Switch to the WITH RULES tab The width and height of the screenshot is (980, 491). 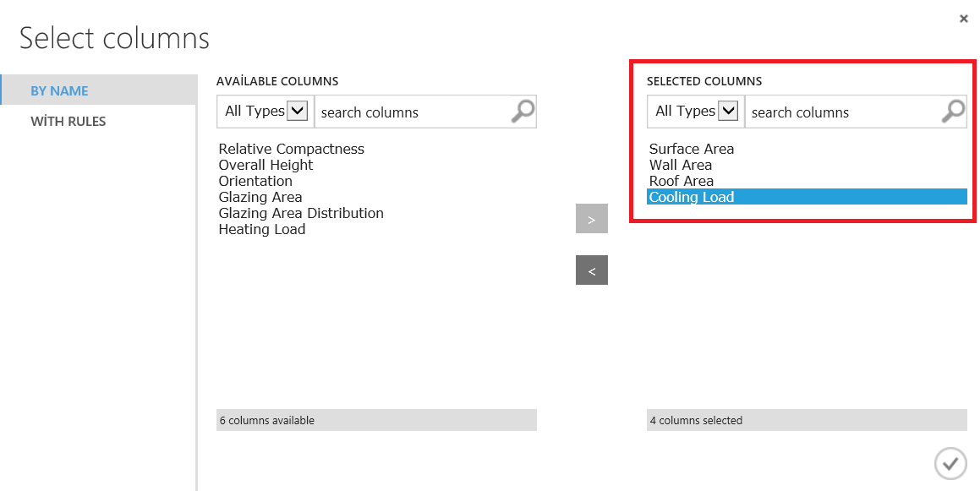(68, 121)
